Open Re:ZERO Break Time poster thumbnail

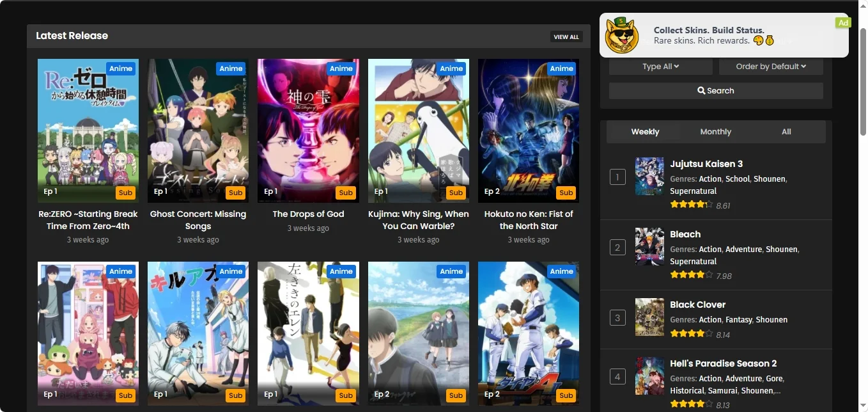(x=88, y=131)
